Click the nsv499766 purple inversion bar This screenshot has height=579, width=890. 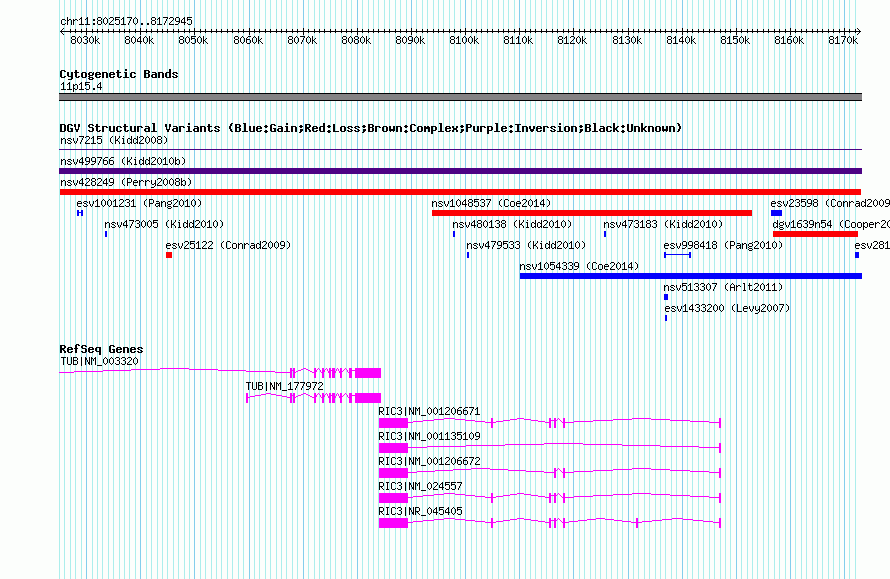click(460, 171)
